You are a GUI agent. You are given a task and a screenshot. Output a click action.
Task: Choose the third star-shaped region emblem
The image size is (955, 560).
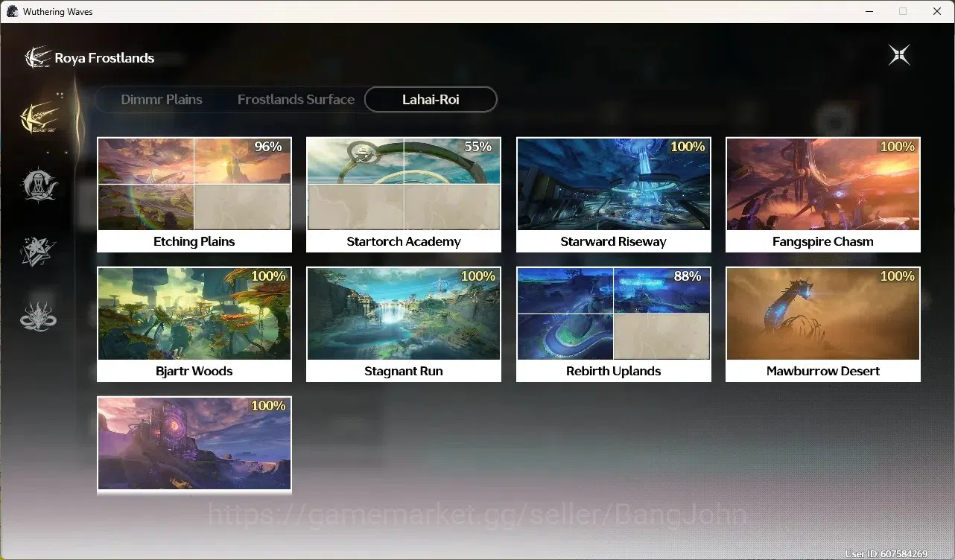coord(39,251)
